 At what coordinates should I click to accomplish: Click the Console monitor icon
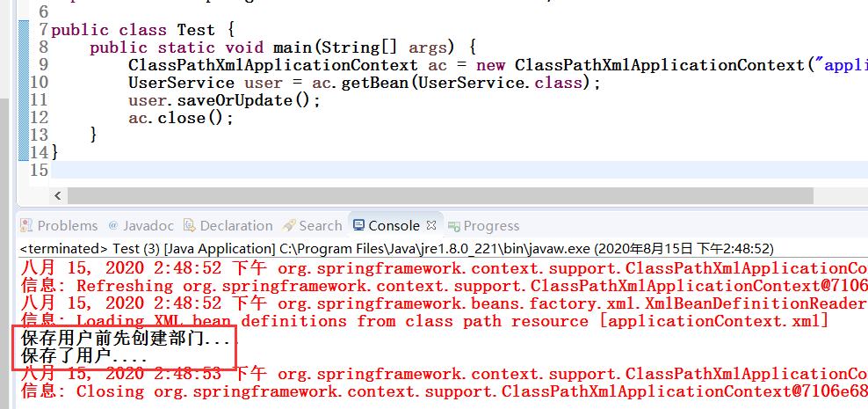(x=359, y=225)
